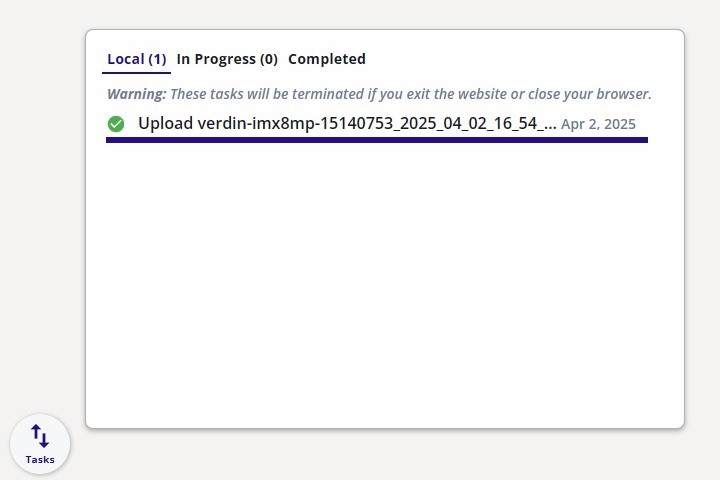Click the ellipsis ending the upload filename
This screenshot has height=480, width=720.
[x=548, y=125]
